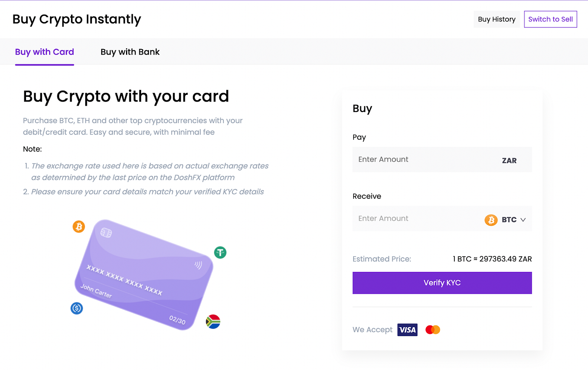Click the Visa logo
Image resolution: width=588 pixels, height=370 pixels.
pos(407,330)
